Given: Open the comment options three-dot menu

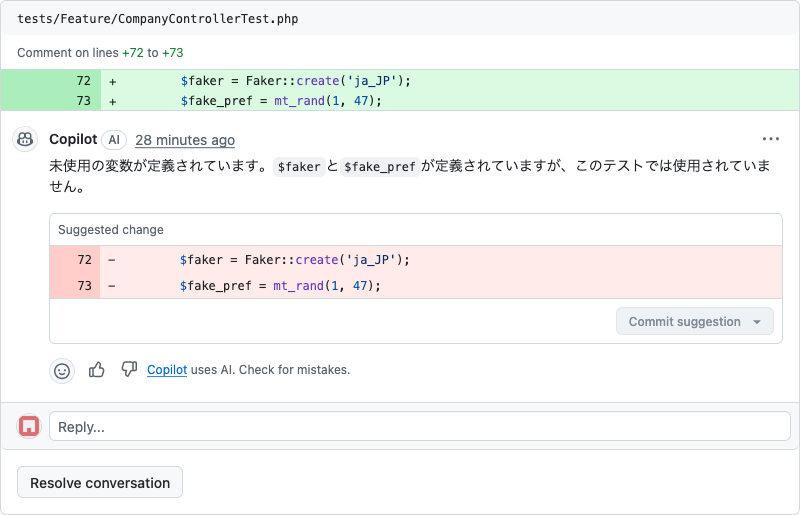Looking at the screenshot, I should pos(770,140).
